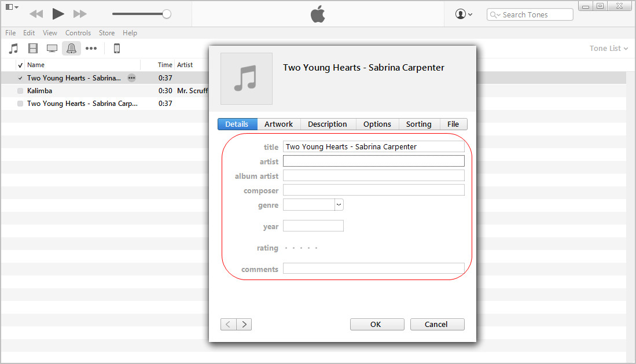Image resolution: width=636 pixels, height=364 pixels.
Task: Click the volume slider knob
Action: coord(166,14)
